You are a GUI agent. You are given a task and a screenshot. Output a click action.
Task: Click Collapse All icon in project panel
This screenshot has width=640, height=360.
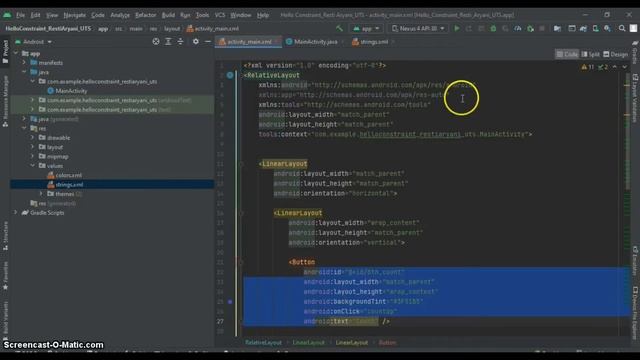click(180, 42)
